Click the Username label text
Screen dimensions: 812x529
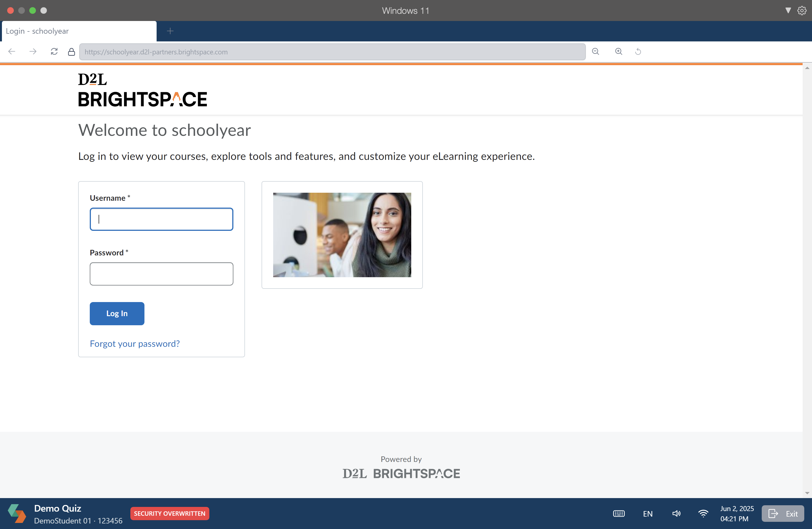pos(107,198)
